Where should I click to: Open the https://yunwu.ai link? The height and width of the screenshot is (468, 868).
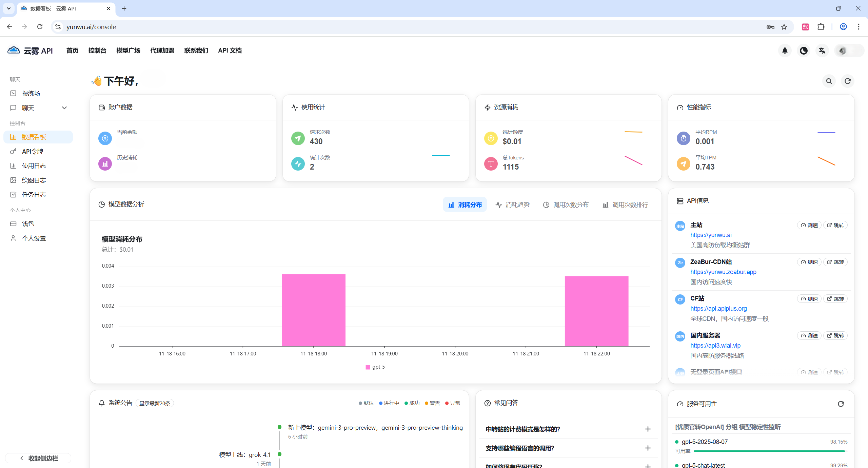711,235
